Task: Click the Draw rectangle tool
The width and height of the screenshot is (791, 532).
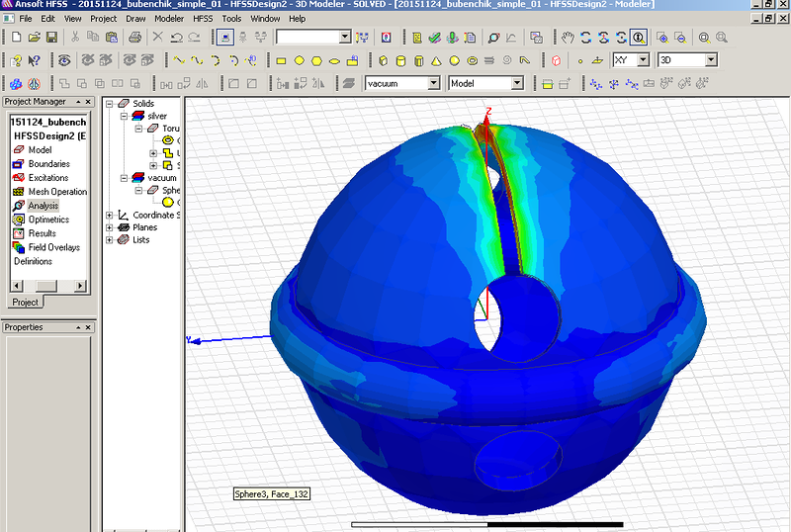Action: [281, 60]
